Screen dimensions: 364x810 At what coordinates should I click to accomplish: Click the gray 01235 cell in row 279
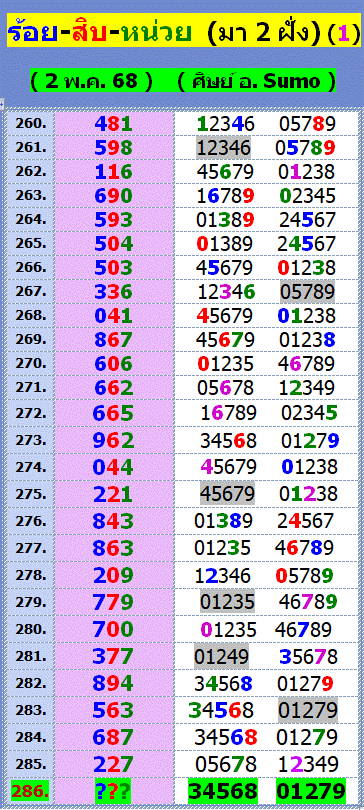[x=227, y=601]
